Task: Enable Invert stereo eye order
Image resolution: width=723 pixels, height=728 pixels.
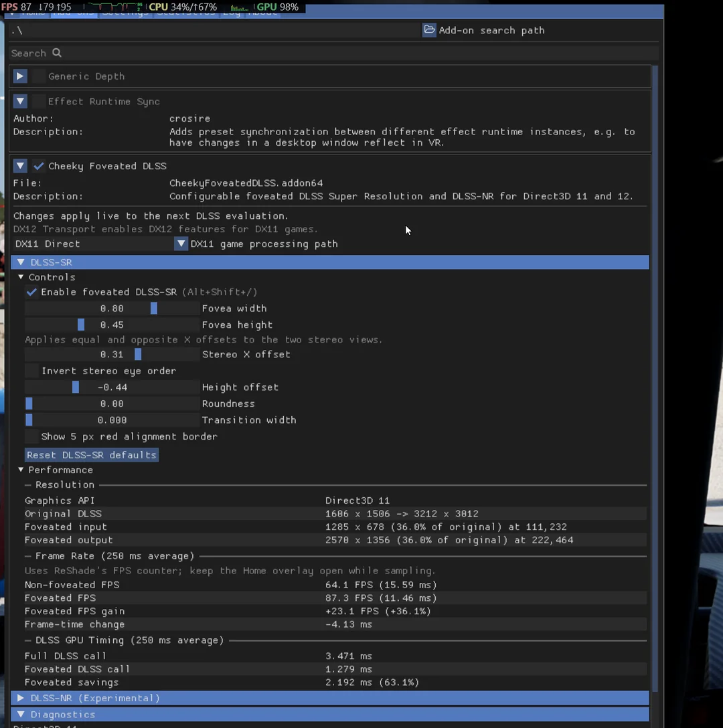Action: pyautogui.click(x=31, y=371)
